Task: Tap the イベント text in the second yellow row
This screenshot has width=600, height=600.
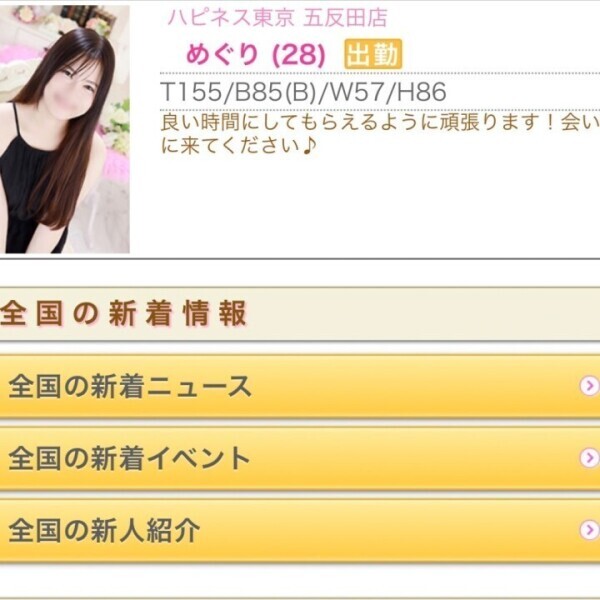Action: pos(198,458)
